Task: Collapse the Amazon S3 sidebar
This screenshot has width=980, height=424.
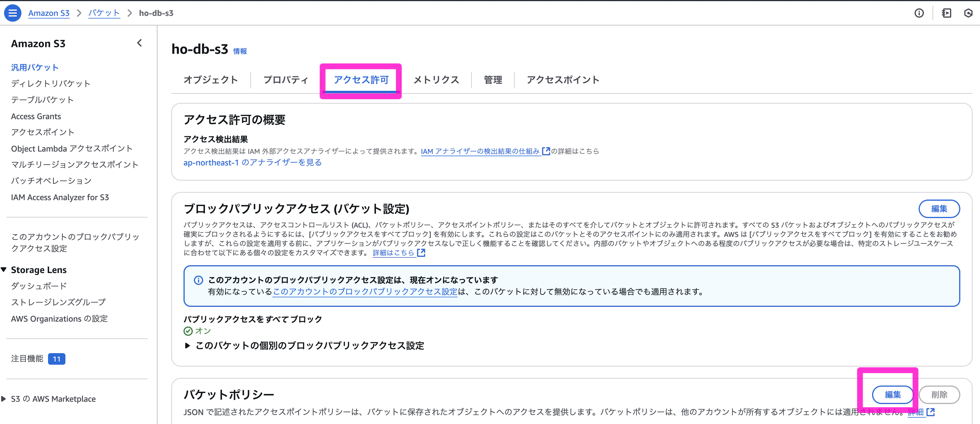Action: coord(140,43)
